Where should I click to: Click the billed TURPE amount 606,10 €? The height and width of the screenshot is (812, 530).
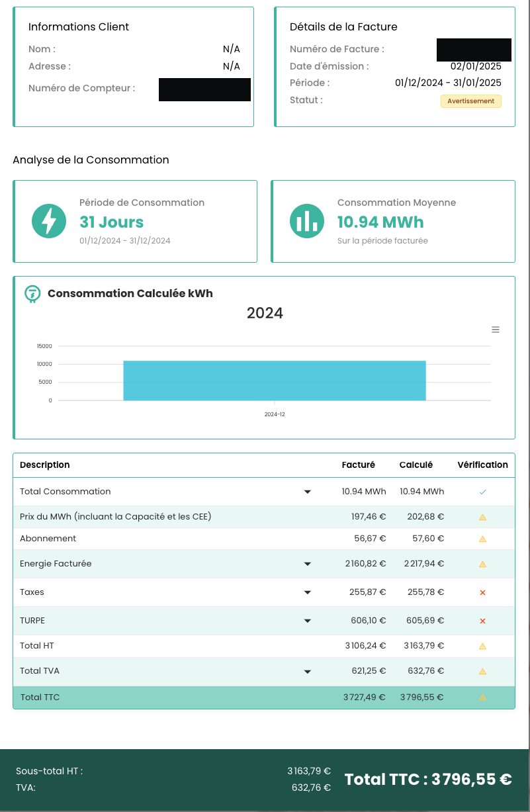pyautogui.click(x=369, y=621)
